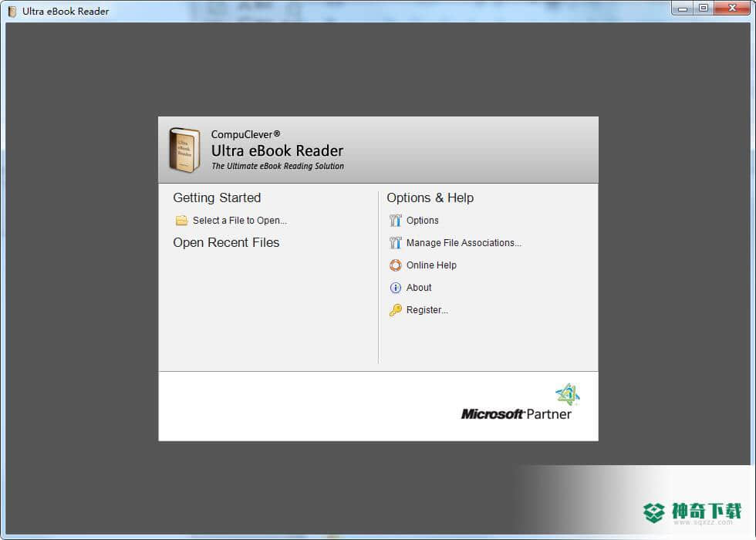Image resolution: width=756 pixels, height=540 pixels.
Task: Click the Options & Help heading
Action: 430,197
